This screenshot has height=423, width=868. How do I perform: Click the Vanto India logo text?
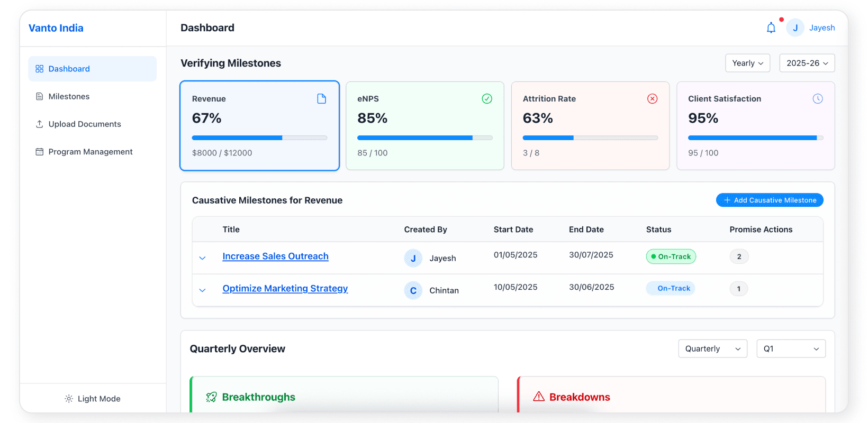pyautogui.click(x=56, y=28)
